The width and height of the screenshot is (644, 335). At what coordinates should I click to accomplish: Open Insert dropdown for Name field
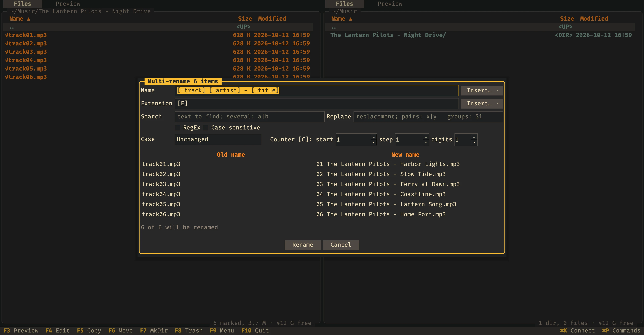pos(482,90)
